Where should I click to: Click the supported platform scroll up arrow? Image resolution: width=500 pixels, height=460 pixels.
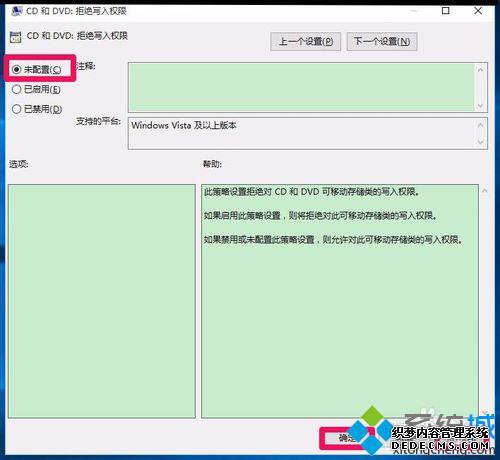pos(480,125)
